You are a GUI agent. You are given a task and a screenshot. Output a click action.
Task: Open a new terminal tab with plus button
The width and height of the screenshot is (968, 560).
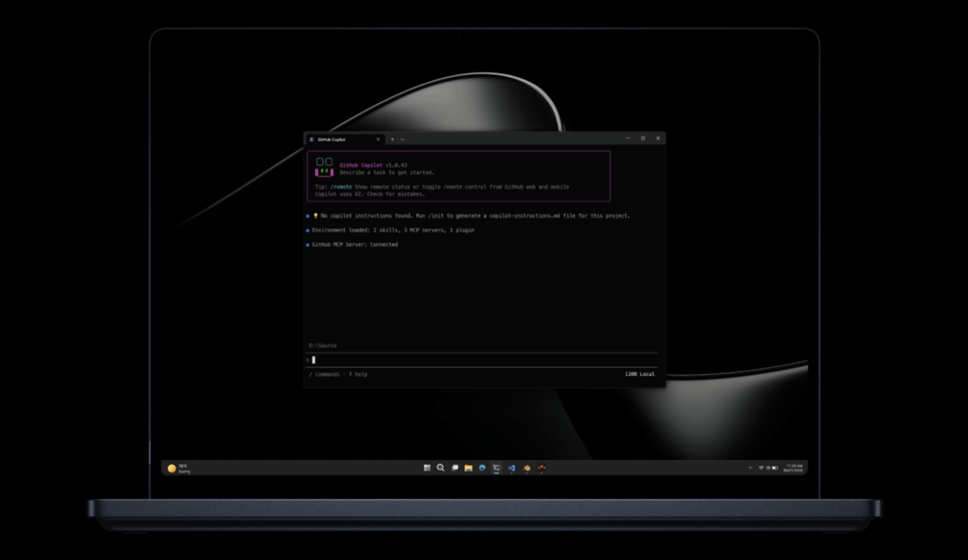392,139
